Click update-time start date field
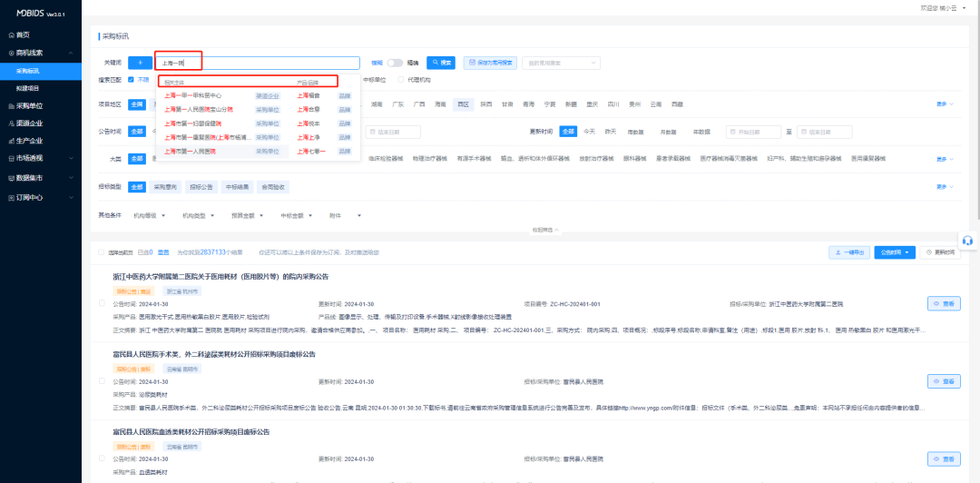 click(x=753, y=132)
